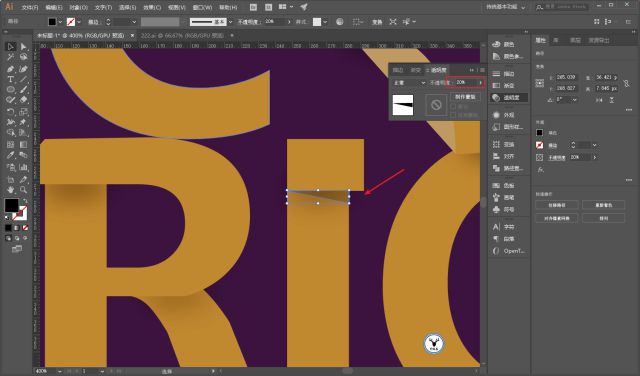Image resolution: width=640 pixels, height=376 pixels.
Task: Open the zoom level dropdown at bottom left
Action: coord(60,371)
